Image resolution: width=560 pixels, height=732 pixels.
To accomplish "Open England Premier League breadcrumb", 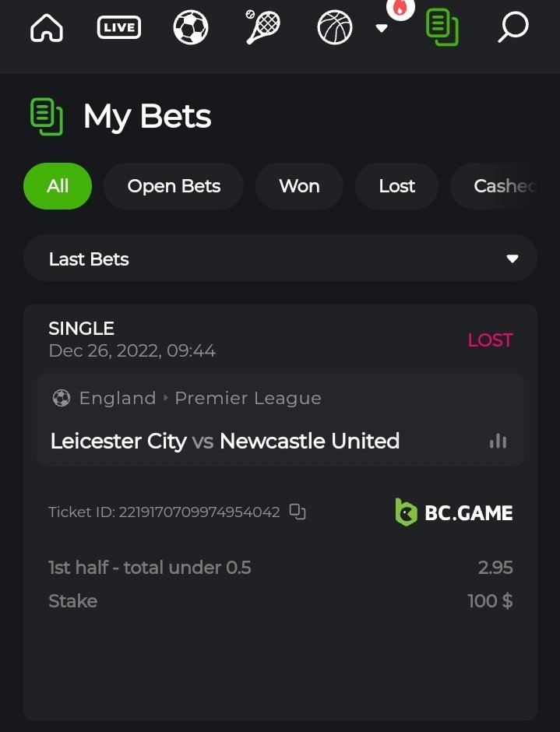I will pos(199,398).
